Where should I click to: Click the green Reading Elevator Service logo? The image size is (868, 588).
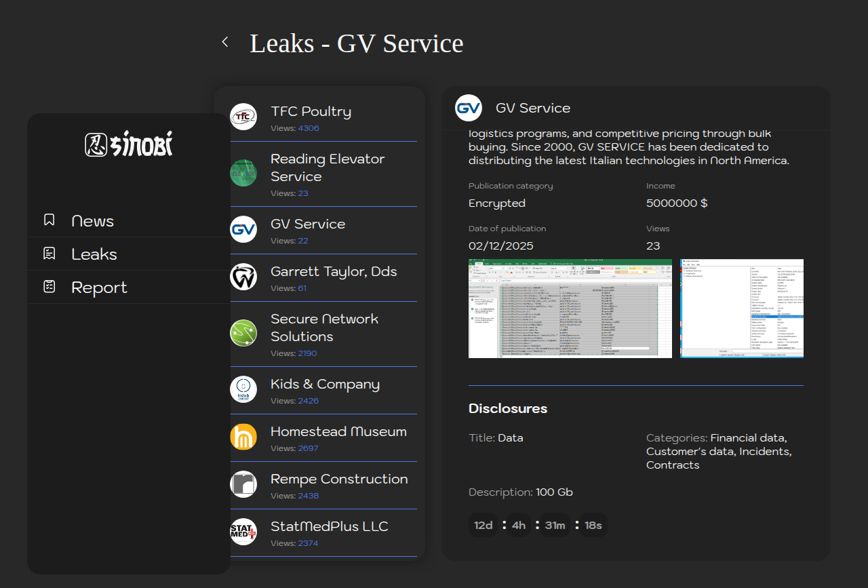click(x=243, y=173)
